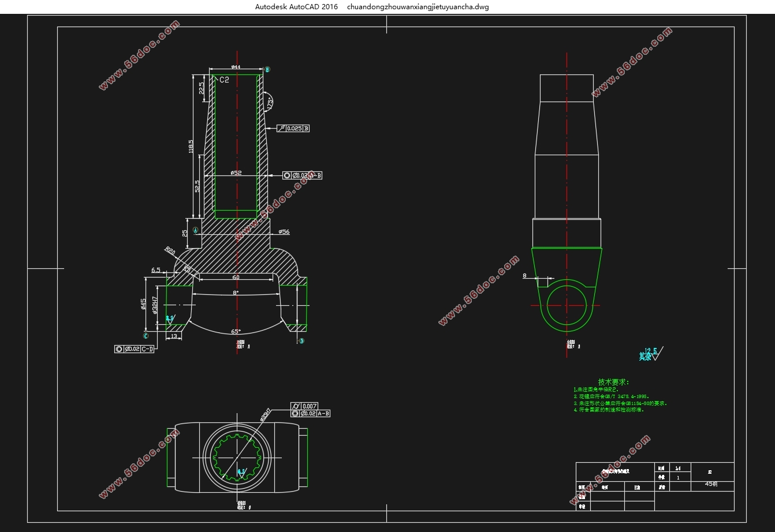Image resolution: width=775 pixels, height=532 pixels.
Task: Click the datum C circle marker
Action: [146, 336]
